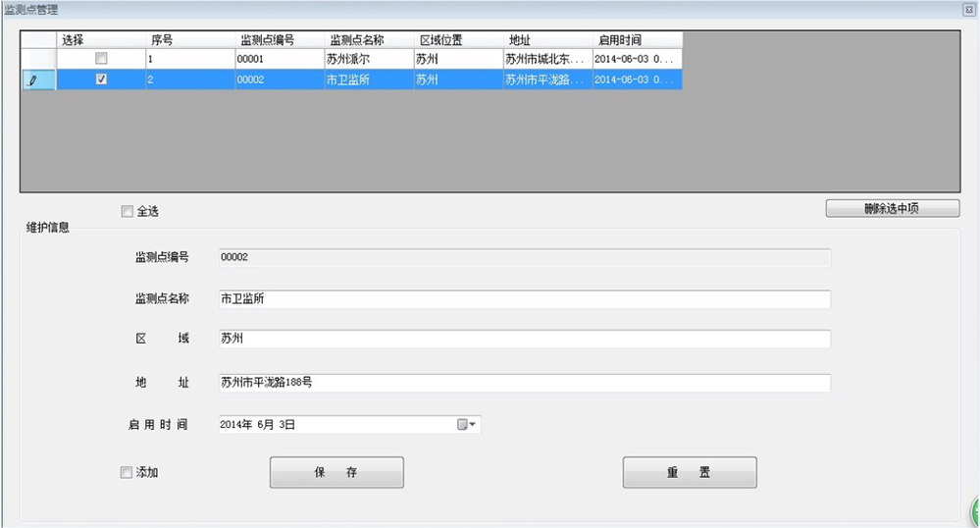
Task: Check the checkbox for row 00001
Action: pos(101,59)
